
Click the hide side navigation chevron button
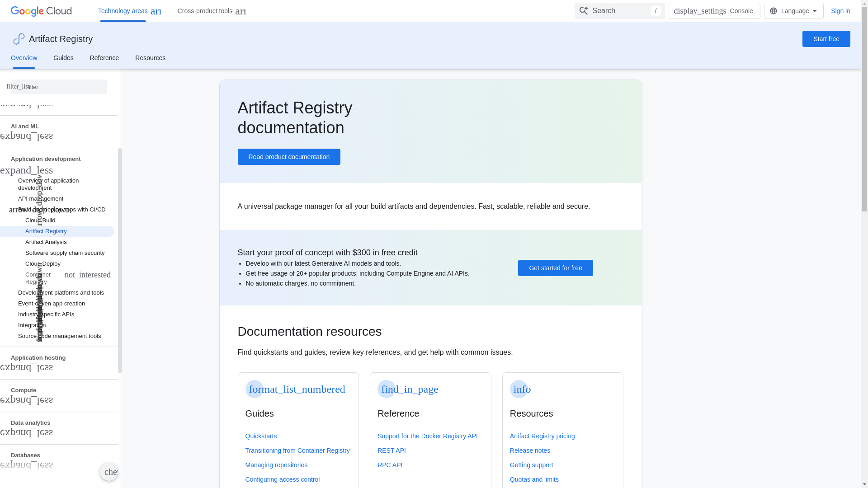[x=109, y=472]
